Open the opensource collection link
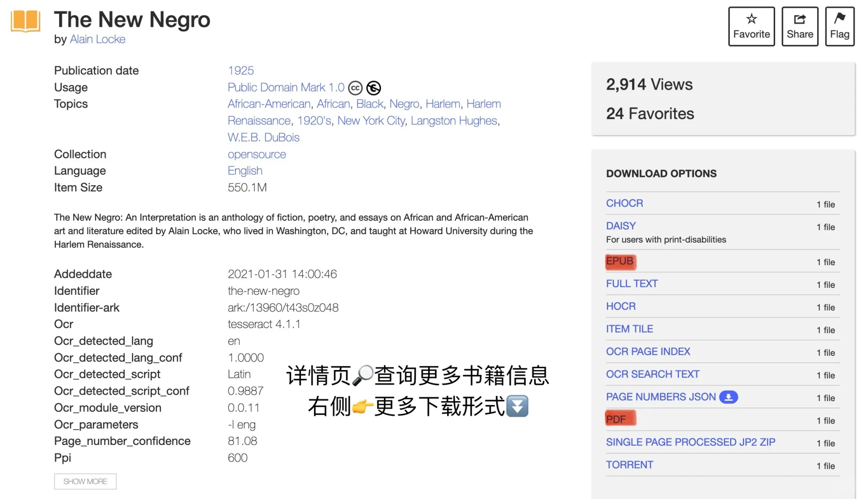 [x=257, y=154]
